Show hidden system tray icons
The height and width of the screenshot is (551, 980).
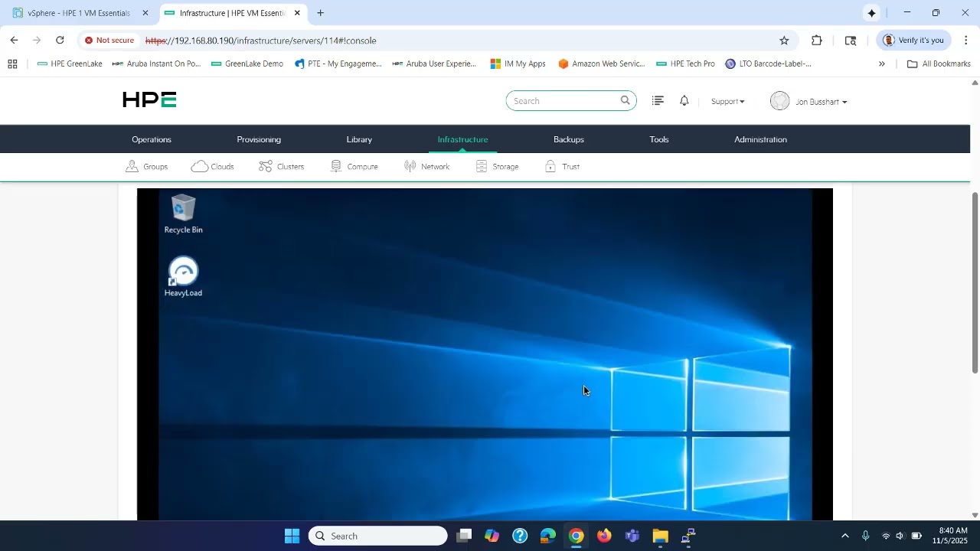pyautogui.click(x=844, y=536)
